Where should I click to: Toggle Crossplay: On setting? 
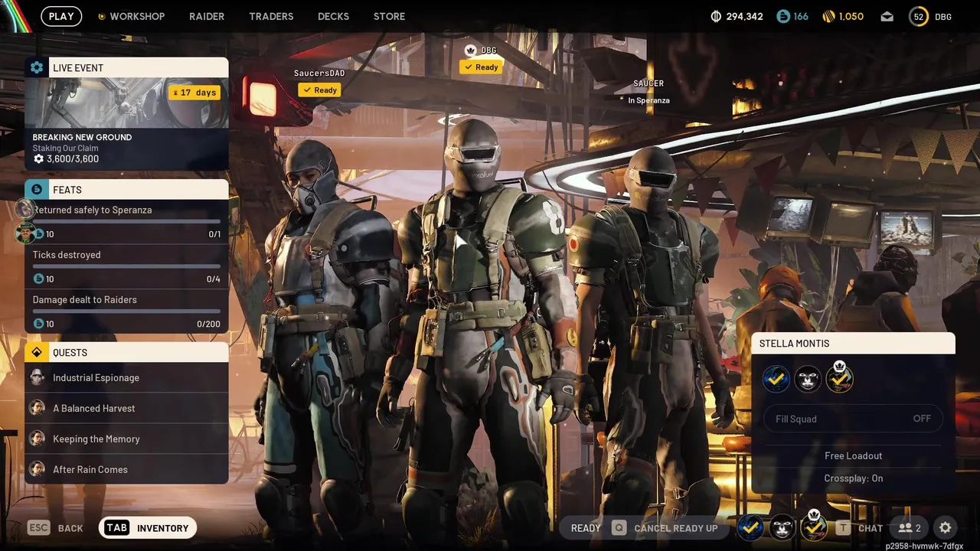click(x=853, y=478)
